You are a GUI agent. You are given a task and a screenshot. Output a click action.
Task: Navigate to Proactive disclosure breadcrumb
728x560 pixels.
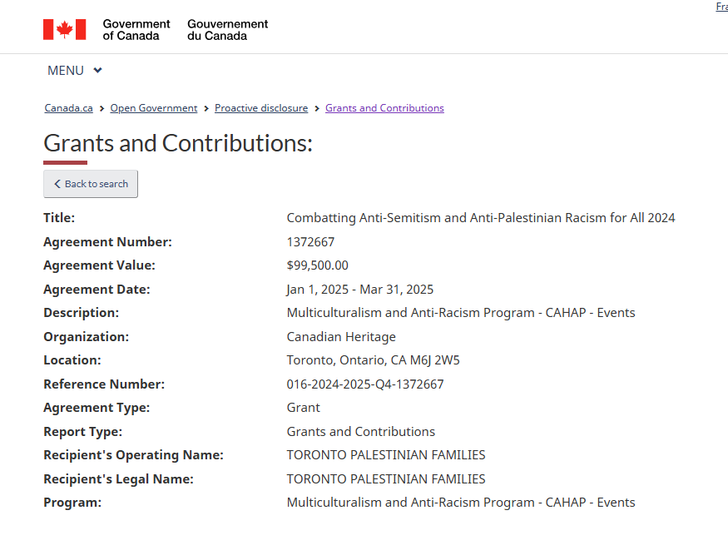tap(261, 108)
